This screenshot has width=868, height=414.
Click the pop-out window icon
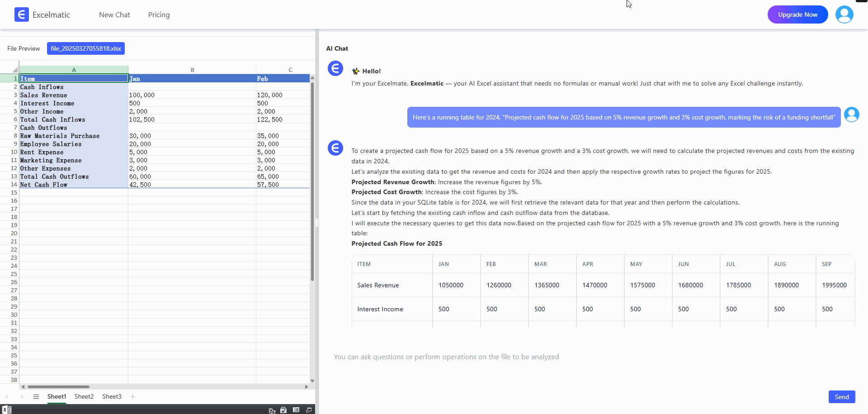(x=309, y=410)
